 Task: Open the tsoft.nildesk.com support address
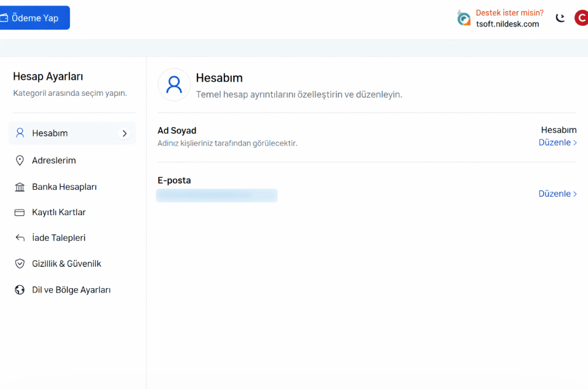(507, 24)
